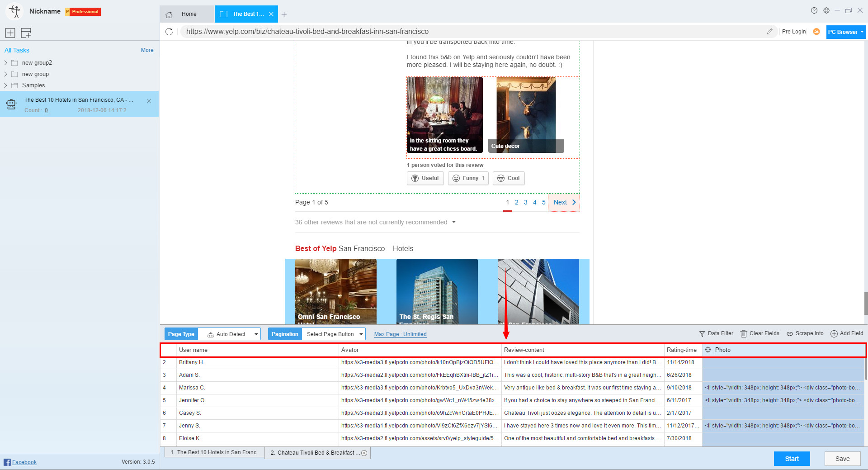Select the Brittany H. cell
868x470 pixels.
(258, 362)
